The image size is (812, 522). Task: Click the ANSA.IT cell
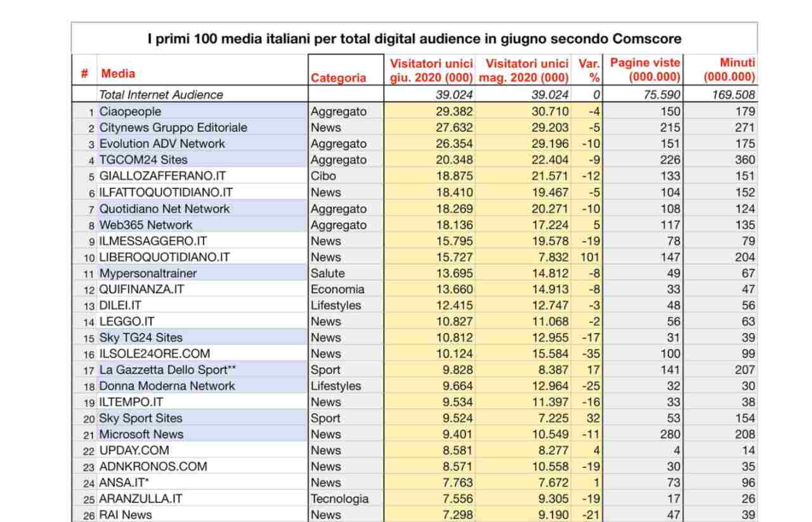[124, 483]
